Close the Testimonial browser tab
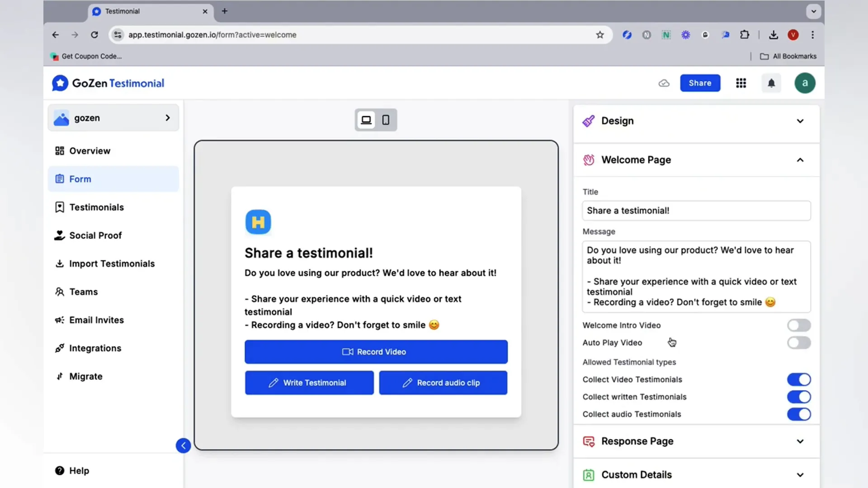Viewport: 868px width, 488px height. pyautogui.click(x=205, y=11)
